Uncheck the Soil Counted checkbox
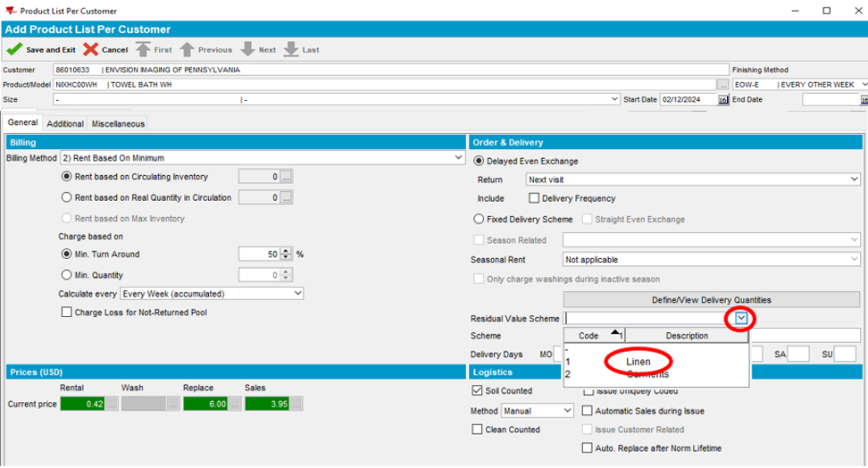The height and width of the screenshot is (468, 868). pyautogui.click(x=477, y=391)
